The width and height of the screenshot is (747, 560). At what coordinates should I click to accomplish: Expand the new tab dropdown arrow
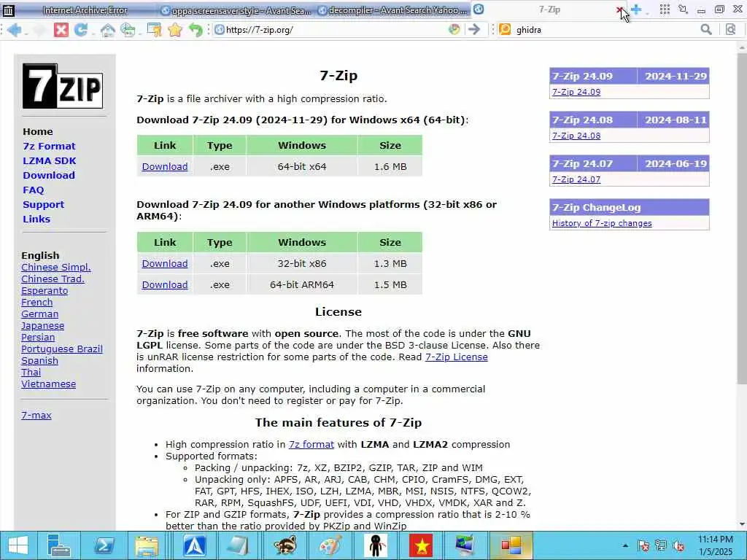click(647, 12)
